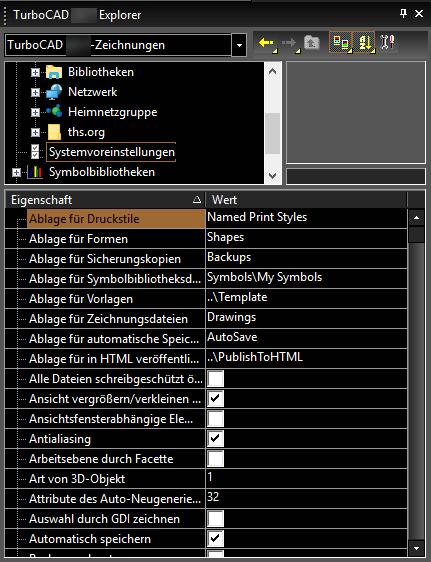Screen dimensions: 431x562
Task: Expand the Heimnetzgruppe node
Action: (35, 112)
